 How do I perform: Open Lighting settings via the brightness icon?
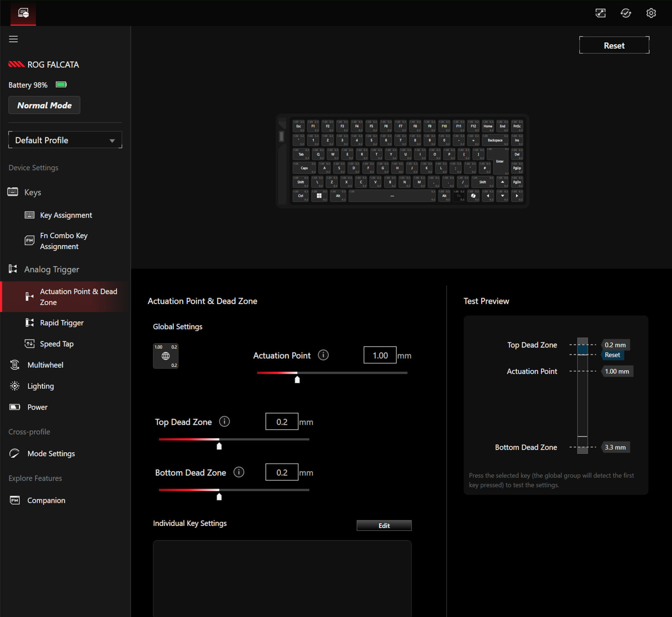pos(14,386)
